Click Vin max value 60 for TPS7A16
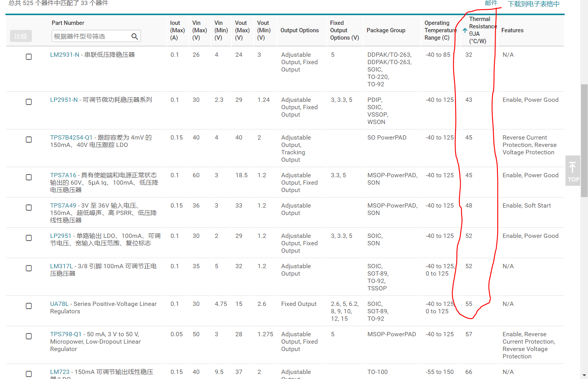588x379 pixels. pyautogui.click(x=196, y=175)
